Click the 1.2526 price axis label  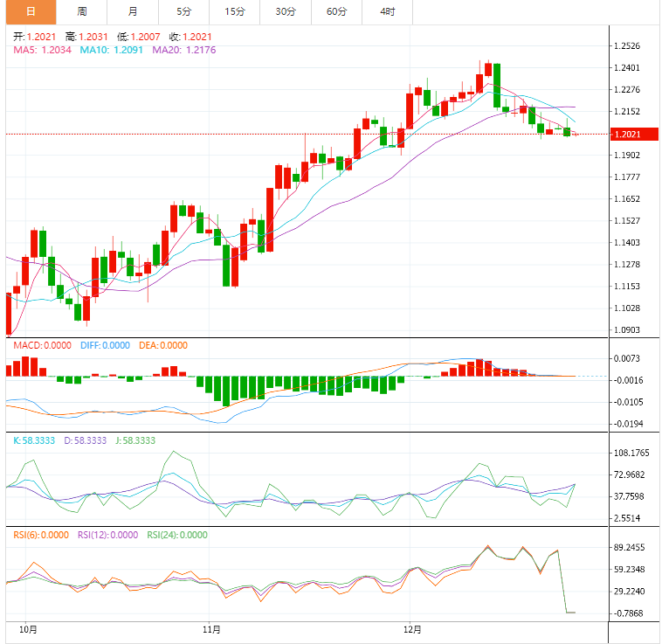coord(627,45)
